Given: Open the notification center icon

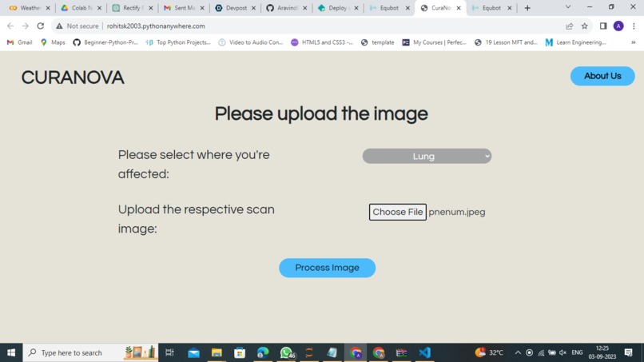Looking at the screenshot, I should coord(628,352).
